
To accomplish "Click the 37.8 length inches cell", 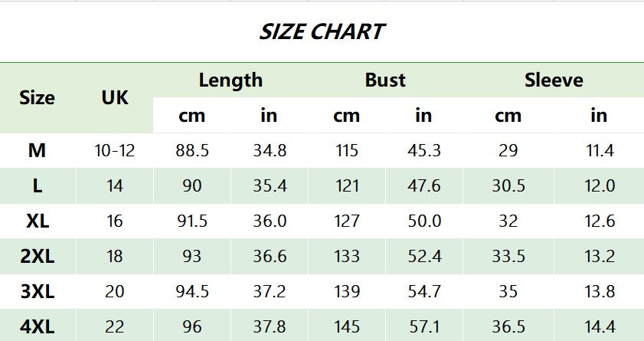I will pyautogui.click(x=270, y=326).
